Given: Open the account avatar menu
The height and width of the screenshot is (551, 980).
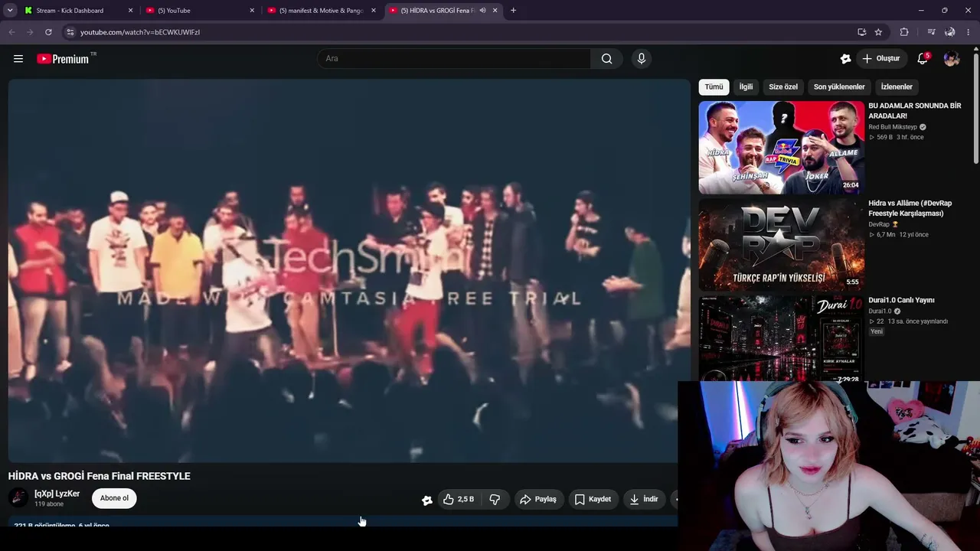Looking at the screenshot, I should point(952,59).
